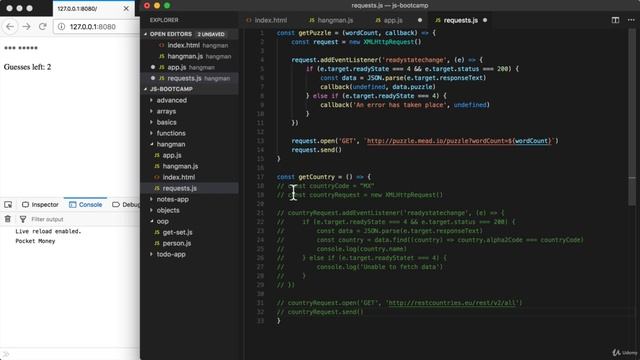Click 'Guesses left: 2' page text
This screenshot has width=640, height=360.
coord(27,67)
